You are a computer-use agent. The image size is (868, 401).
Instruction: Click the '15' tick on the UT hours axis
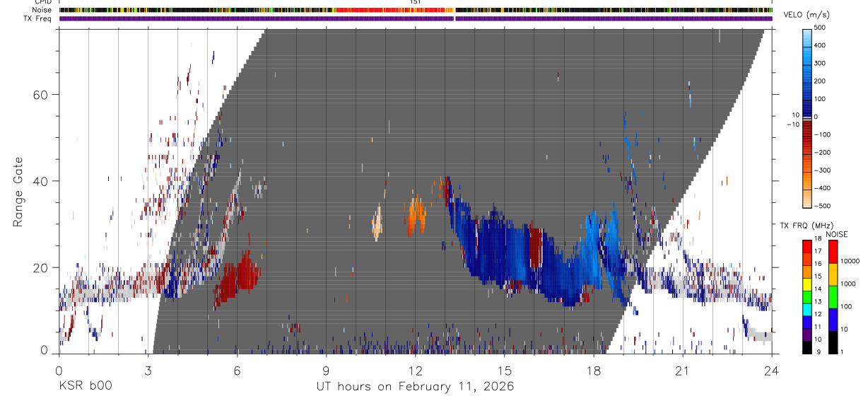pos(504,370)
